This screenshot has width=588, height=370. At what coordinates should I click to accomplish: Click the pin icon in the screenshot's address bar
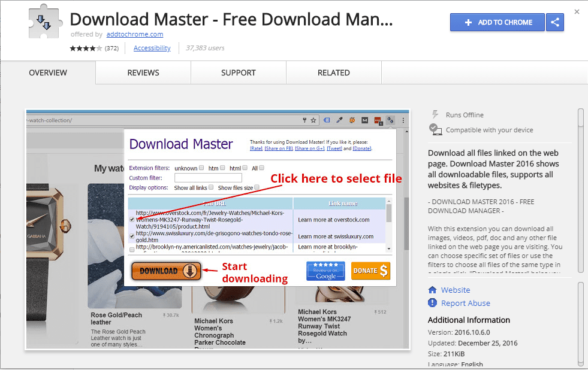[x=304, y=120]
